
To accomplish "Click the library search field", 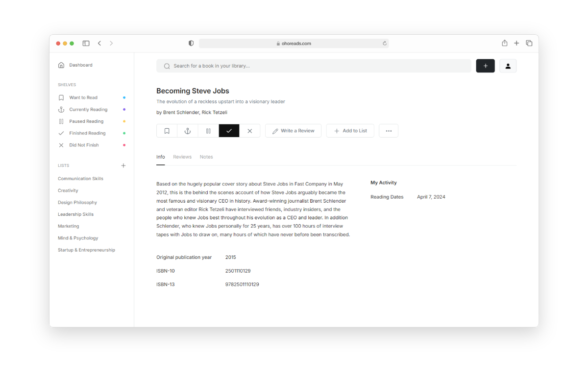I will (x=314, y=66).
